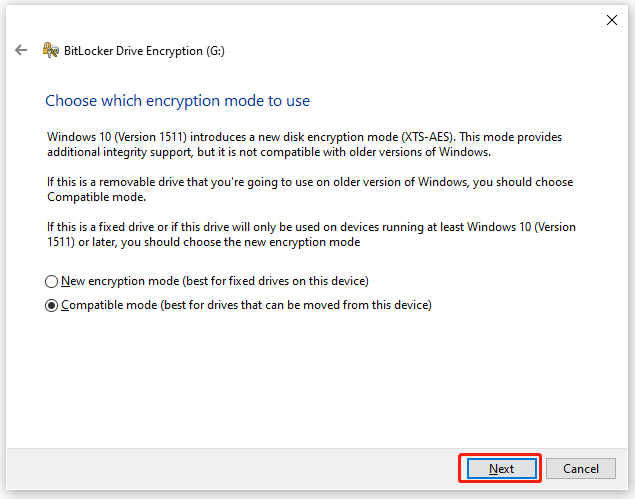Abort setup with the Cancel button
635x499 pixels.
[581, 469]
